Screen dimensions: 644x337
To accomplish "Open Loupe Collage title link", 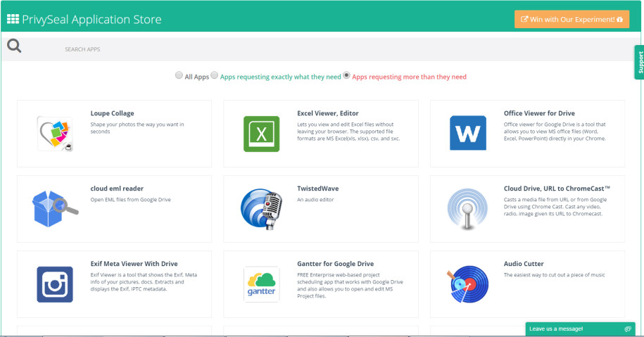I will coord(112,113).
